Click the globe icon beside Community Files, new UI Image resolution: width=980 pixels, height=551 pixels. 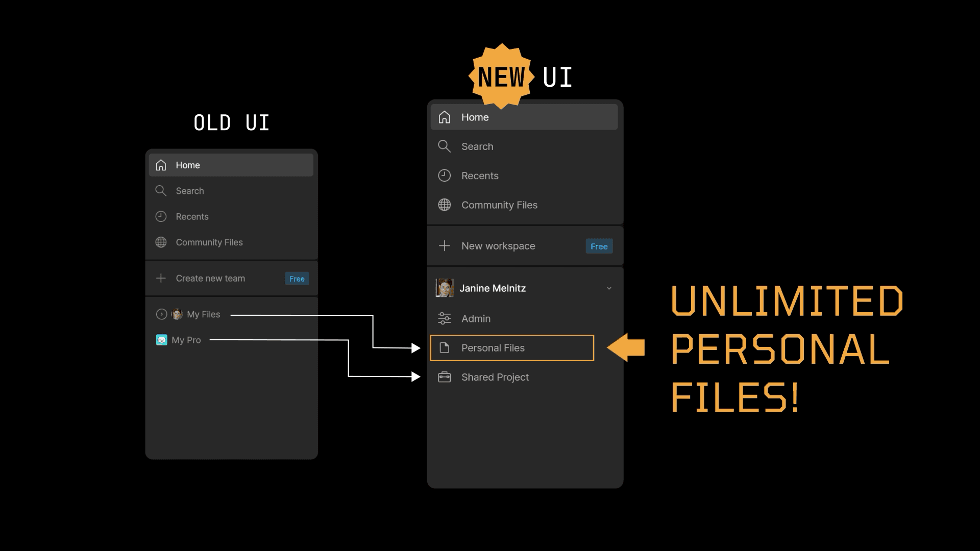(444, 205)
